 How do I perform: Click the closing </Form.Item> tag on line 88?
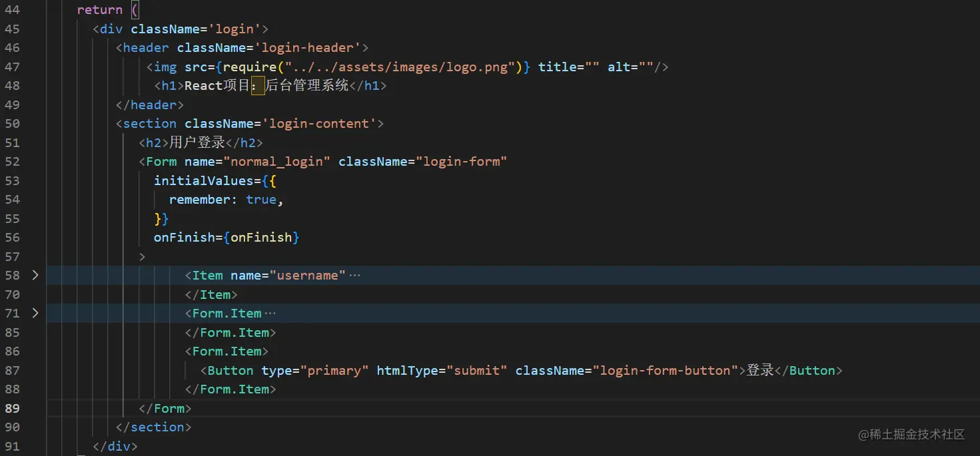click(231, 389)
